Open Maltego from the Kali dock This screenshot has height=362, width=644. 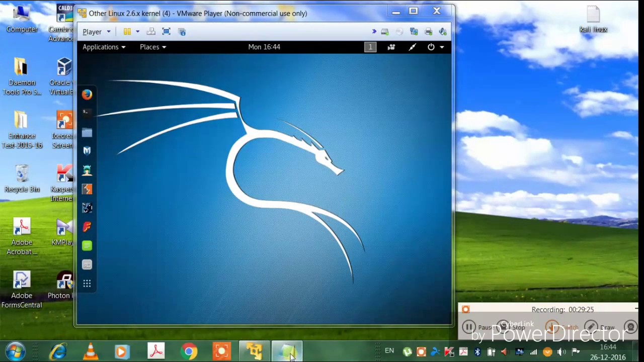(87, 208)
